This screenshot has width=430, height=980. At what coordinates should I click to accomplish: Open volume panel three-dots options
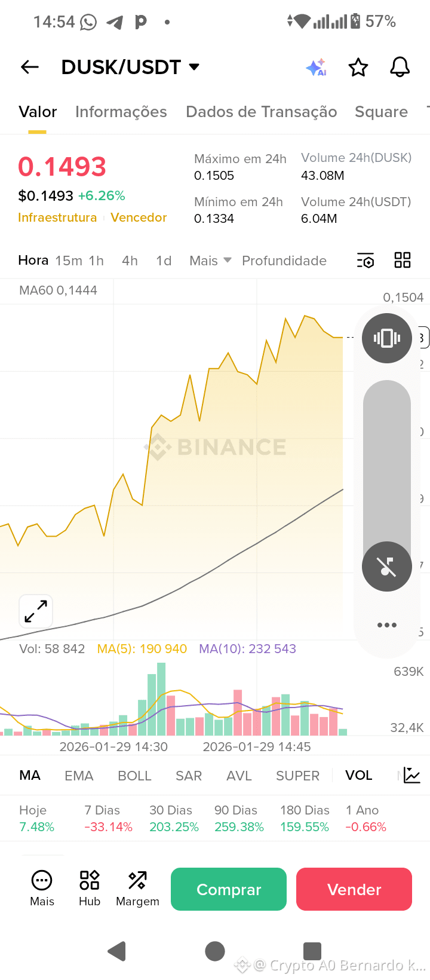pos(386,625)
